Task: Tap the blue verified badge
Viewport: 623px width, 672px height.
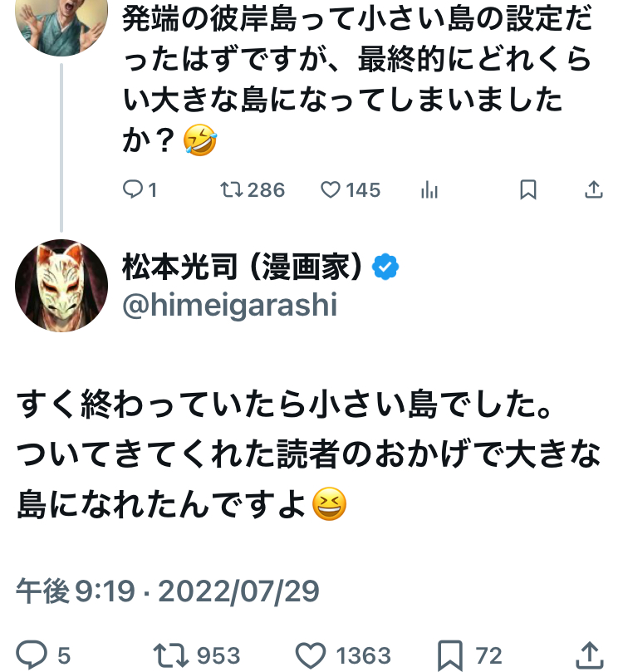Action: (x=386, y=267)
